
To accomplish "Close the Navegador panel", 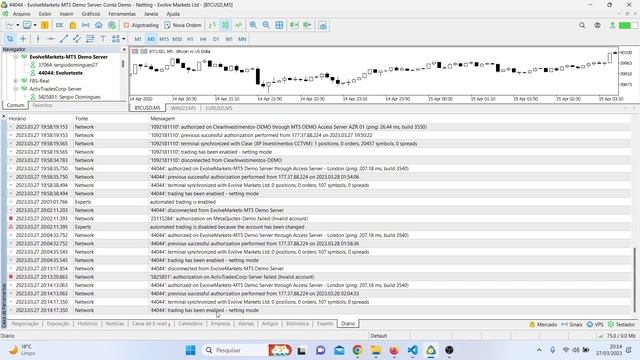I will tap(124, 49).
